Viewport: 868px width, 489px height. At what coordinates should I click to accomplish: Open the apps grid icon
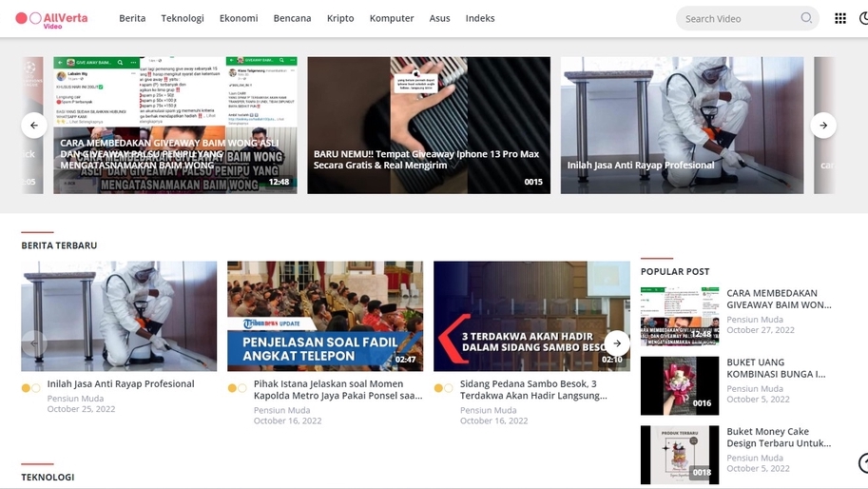pos(839,18)
